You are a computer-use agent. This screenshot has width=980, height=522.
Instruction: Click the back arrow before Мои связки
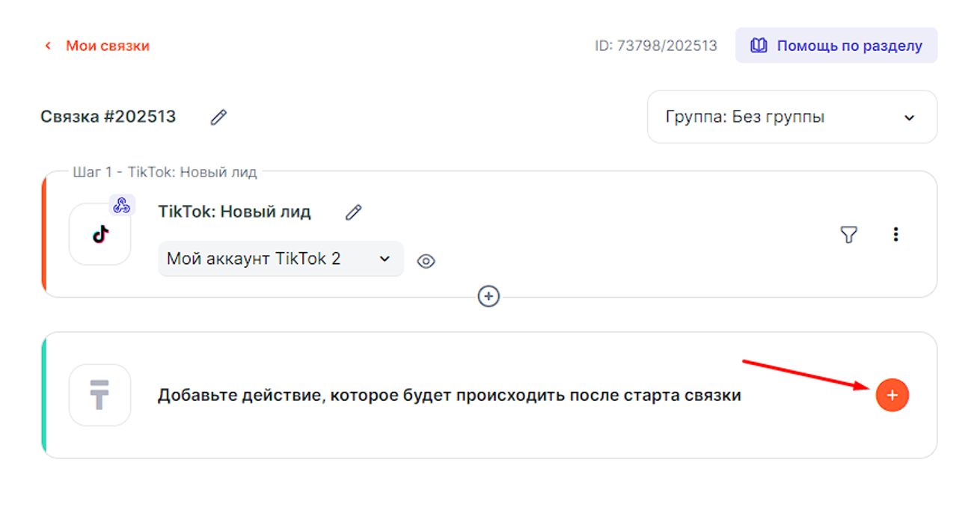click(x=49, y=46)
